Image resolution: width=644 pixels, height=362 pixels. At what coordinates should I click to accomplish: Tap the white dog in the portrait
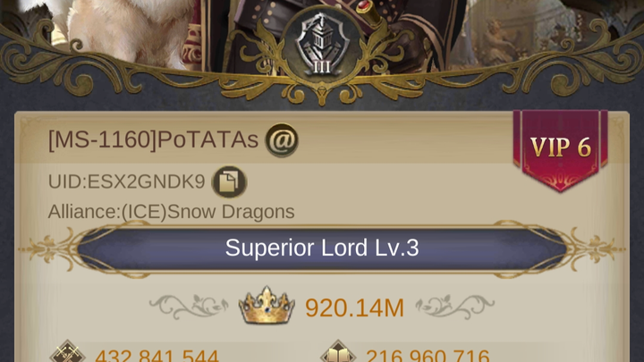click(x=127, y=30)
